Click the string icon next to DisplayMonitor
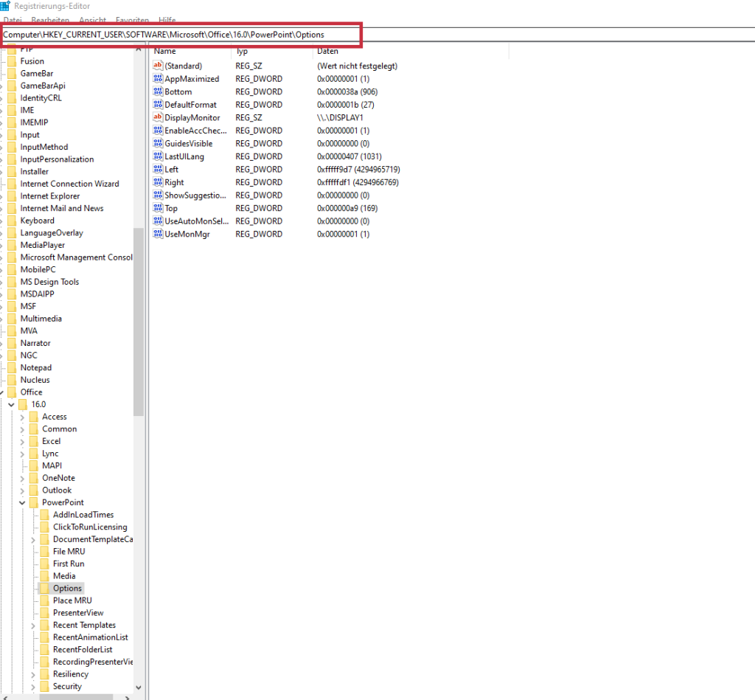Viewport: 755px width, 700px height. pyautogui.click(x=157, y=117)
